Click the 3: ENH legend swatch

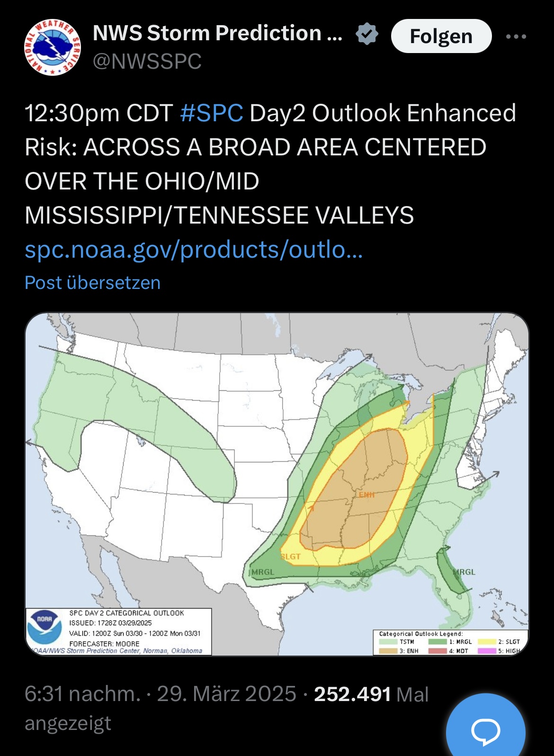(388, 651)
